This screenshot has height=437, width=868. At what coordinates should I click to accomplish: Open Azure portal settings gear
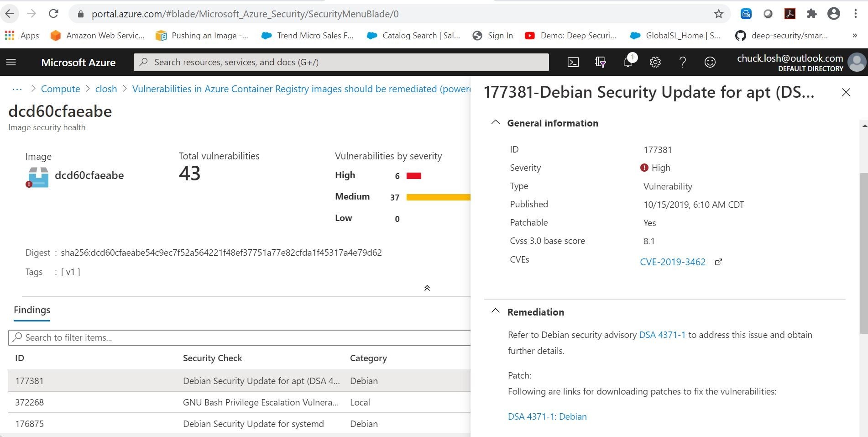click(655, 62)
